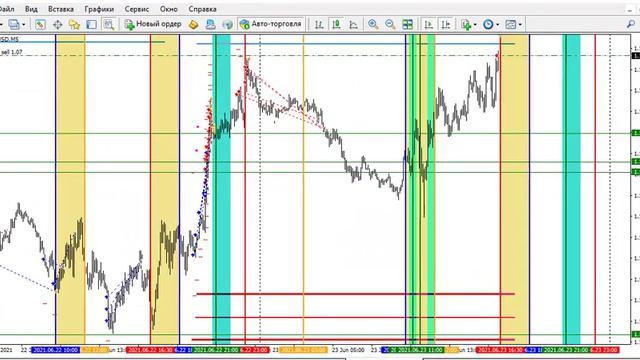Zoom out of the chart

(x=390, y=24)
